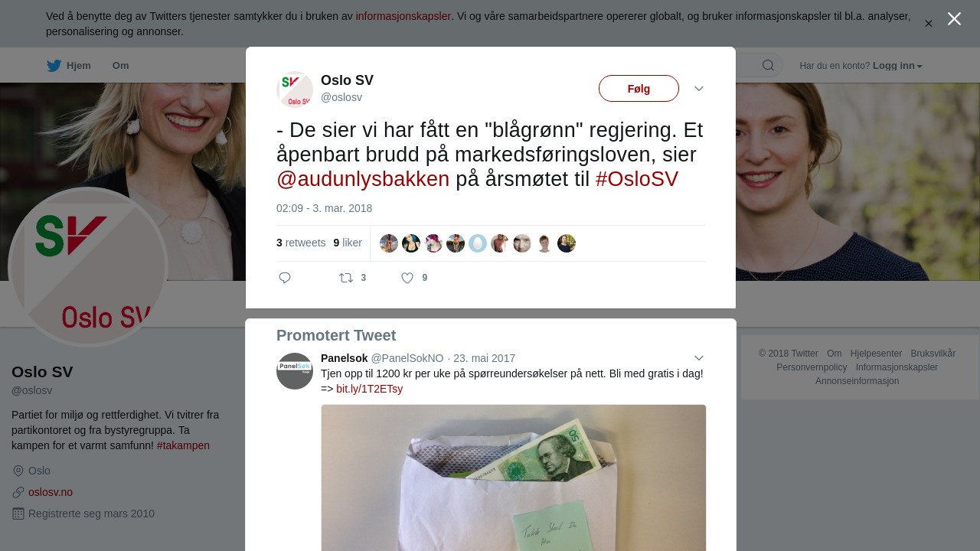Go to Hjem in the navigation bar

pos(79,66)
